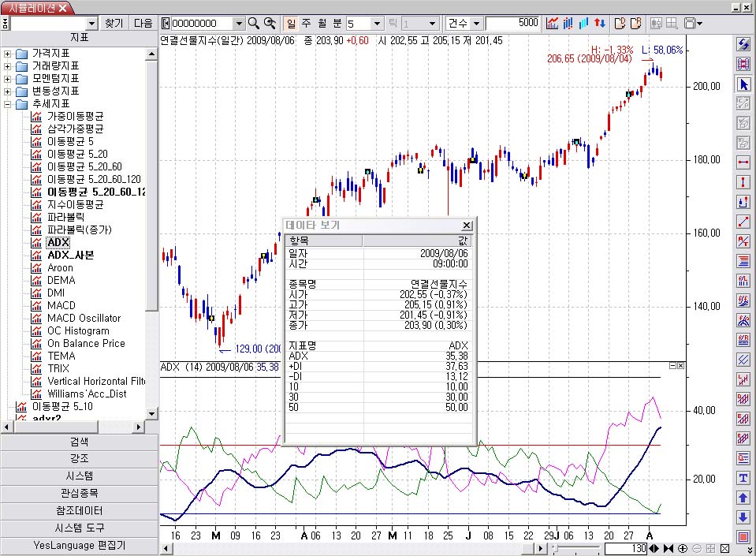Collapse the 추세지표 folder

(8, 103)
